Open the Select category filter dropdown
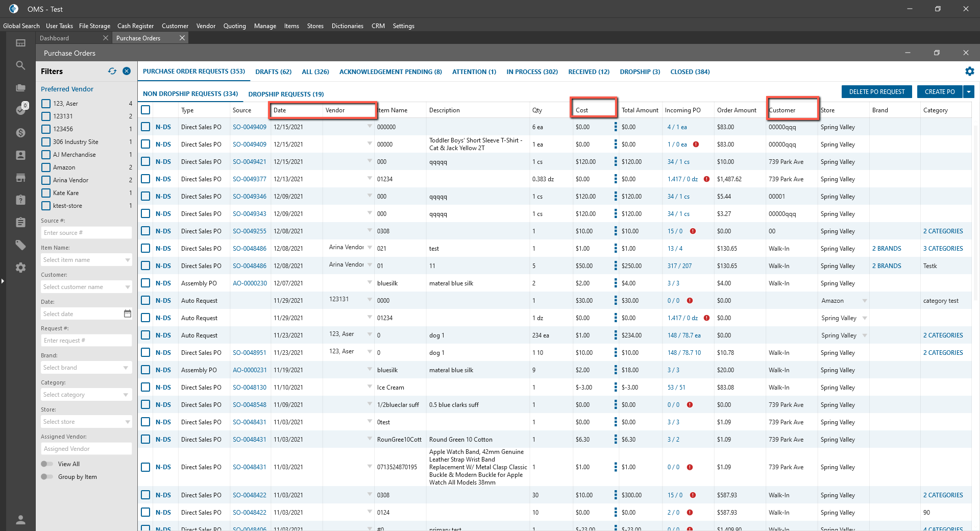The width and height of the screenshot is (980, 531). coord(86,395)
